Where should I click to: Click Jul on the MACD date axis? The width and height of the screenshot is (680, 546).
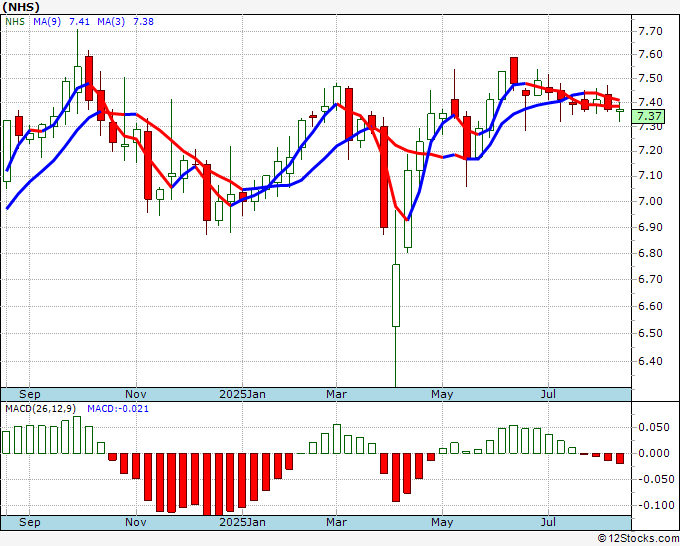(549, 522)
